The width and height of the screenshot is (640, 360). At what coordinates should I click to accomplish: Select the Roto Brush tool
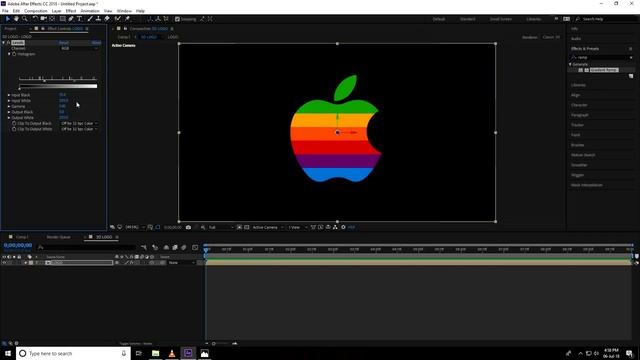click(x=118, y=19)
